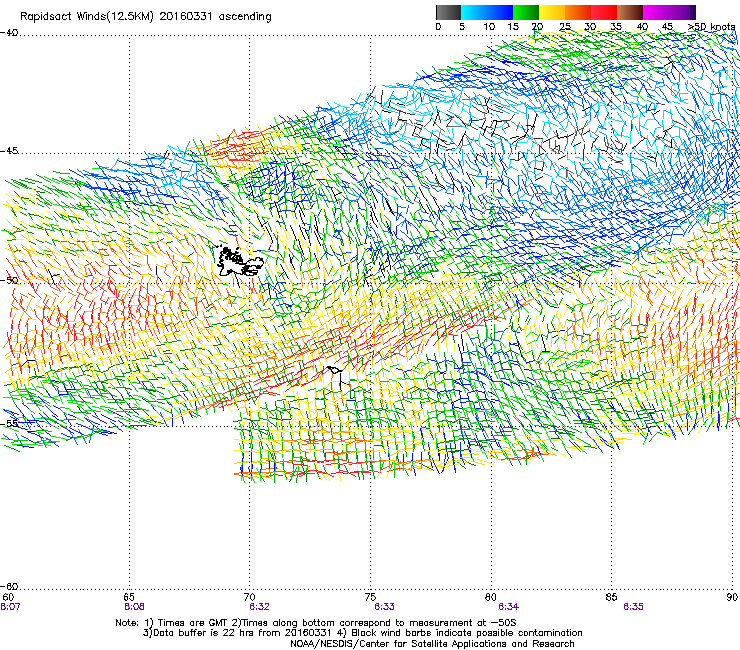Click the purple '8:33' time label
This screenshot has width=740, height=650.
pyautogui.click(x=384, y=607)
